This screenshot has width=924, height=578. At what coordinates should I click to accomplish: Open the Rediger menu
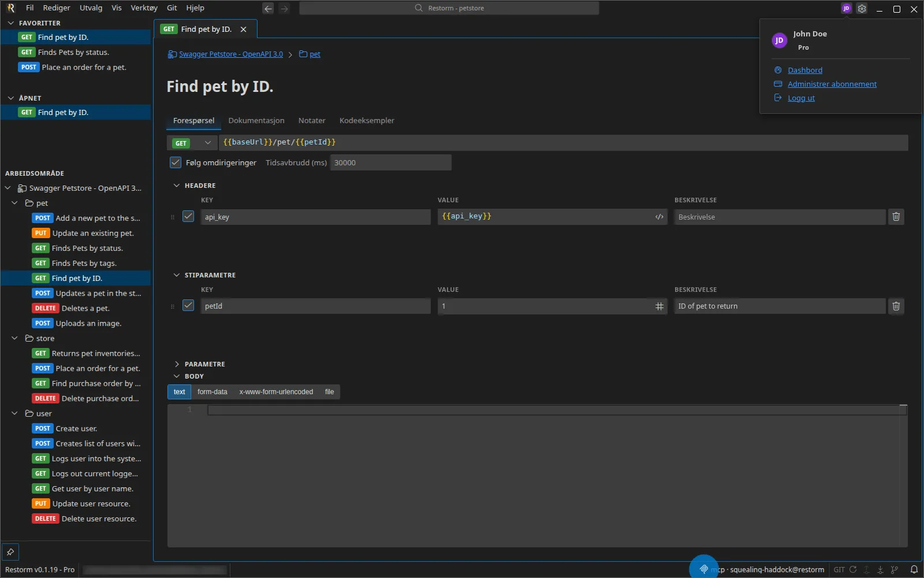[57, 8]
